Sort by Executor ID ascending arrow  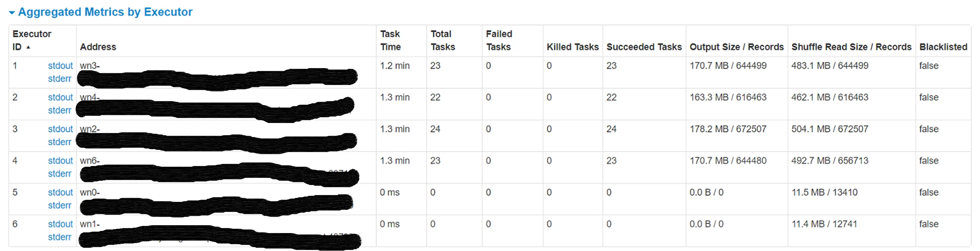(x=28, y=47)
